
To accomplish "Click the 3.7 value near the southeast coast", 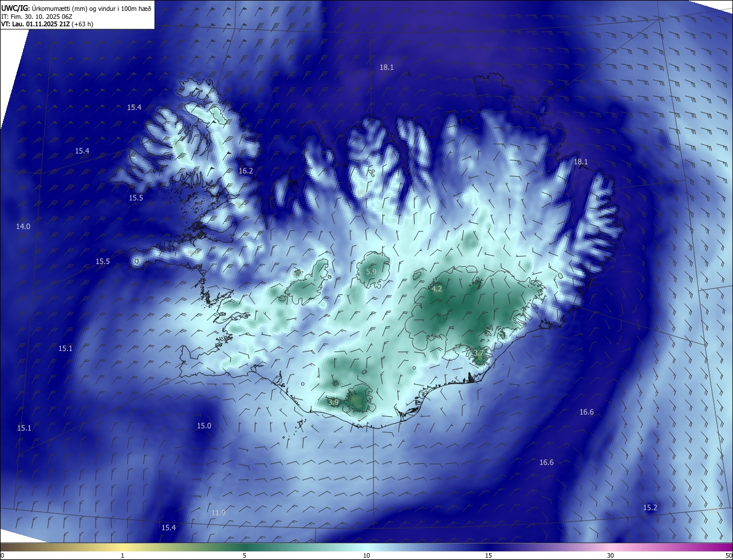I will click(x=478, y=353).
